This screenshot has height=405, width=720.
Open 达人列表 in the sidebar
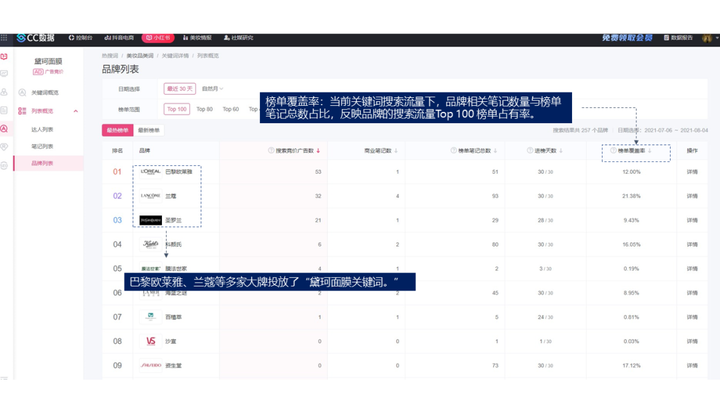42,129
